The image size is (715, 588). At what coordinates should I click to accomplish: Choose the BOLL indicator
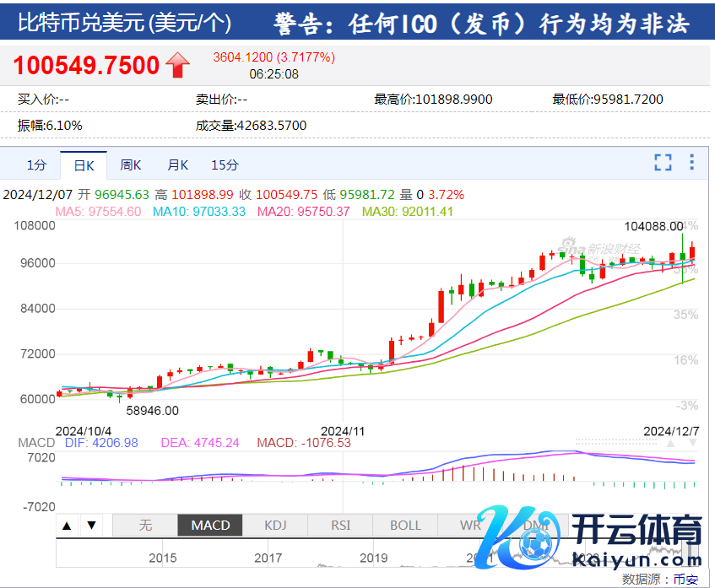point(405,526)
